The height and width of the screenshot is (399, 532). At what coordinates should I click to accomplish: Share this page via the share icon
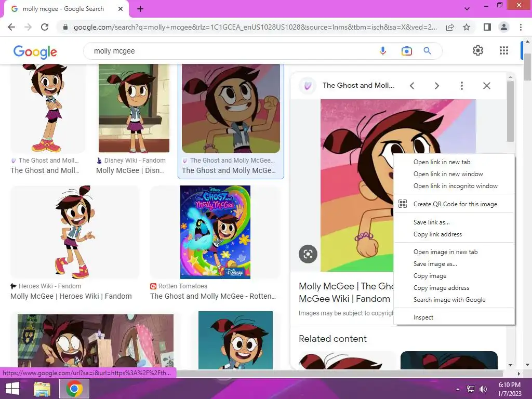[450, 27]
